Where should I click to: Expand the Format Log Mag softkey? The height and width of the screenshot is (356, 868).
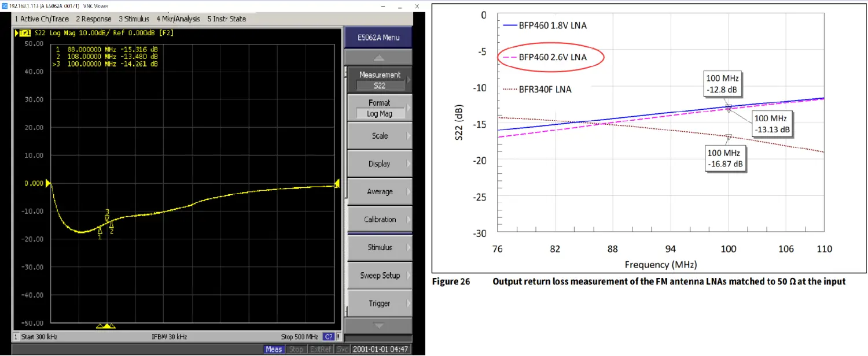(x=380, y=108)
